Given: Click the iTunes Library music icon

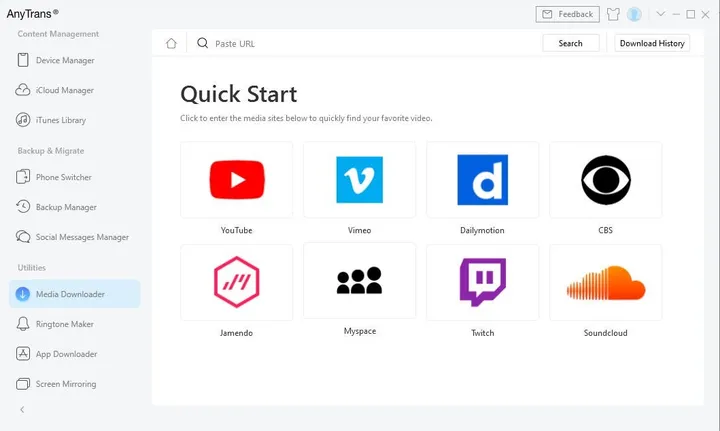Looking at the screenshot, I should point(23,120).
